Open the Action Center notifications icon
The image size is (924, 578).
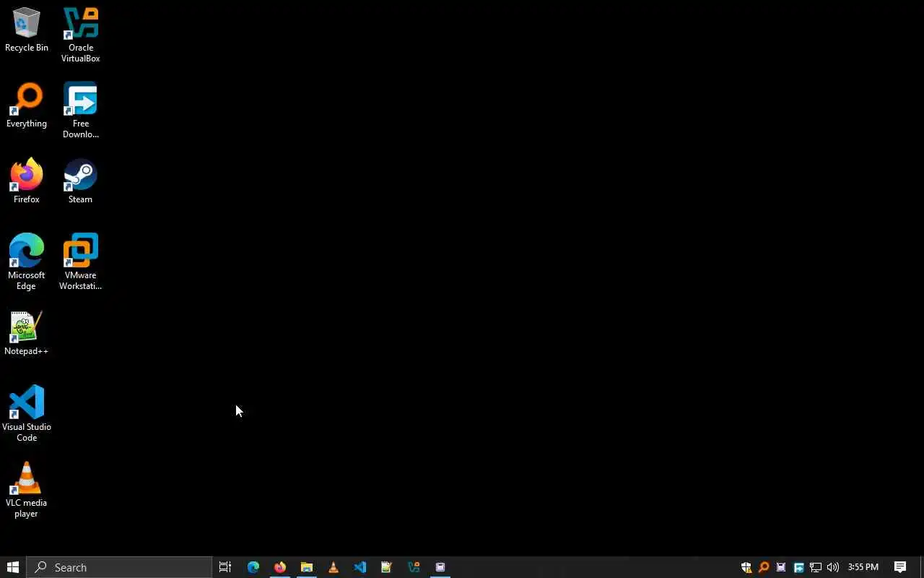point(900,567)
